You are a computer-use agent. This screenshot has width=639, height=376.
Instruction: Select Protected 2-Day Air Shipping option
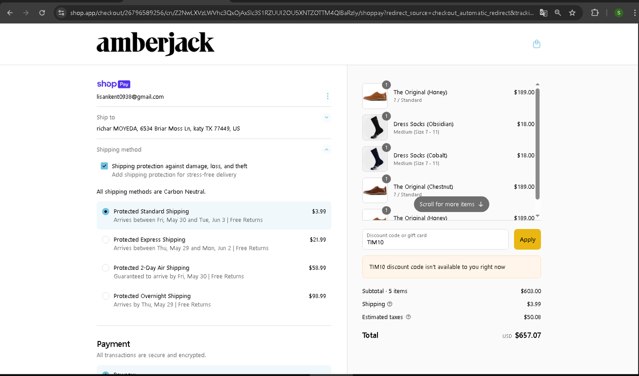(x=214, y=272)
